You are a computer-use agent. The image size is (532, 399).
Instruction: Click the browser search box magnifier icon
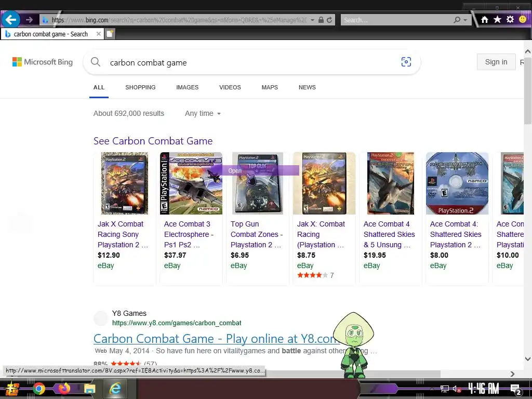(x=457, y=20)
